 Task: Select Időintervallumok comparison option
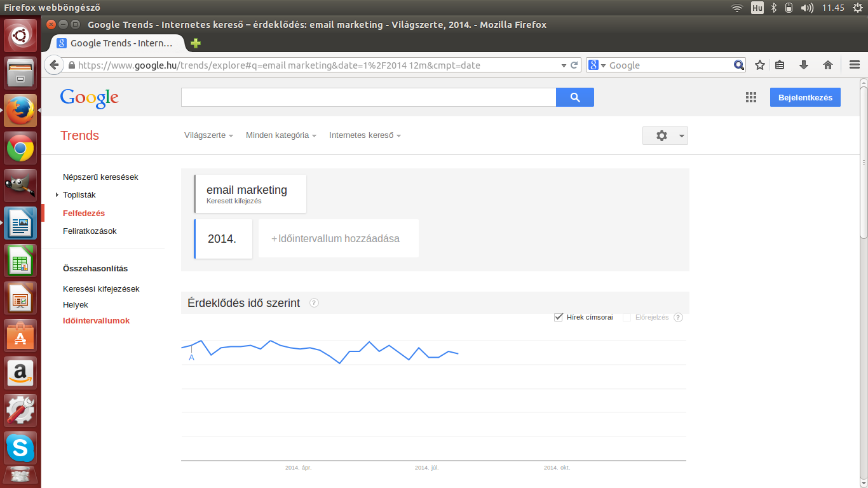pos(97,321)
